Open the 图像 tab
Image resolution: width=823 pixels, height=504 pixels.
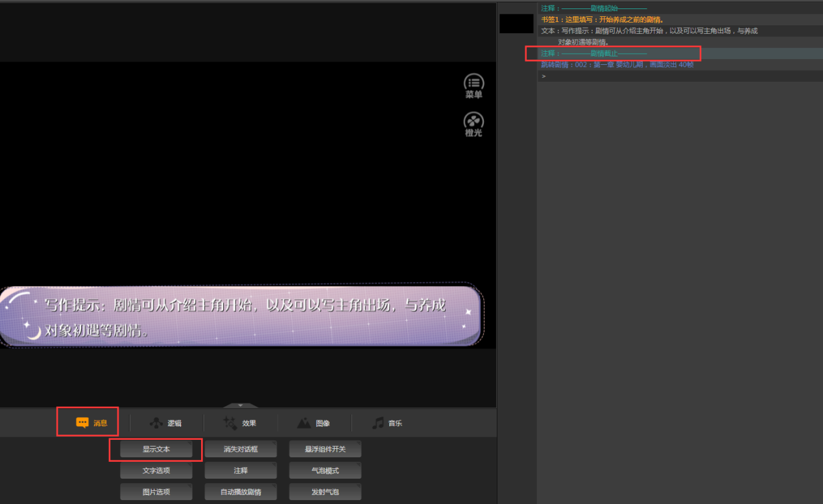314,423
